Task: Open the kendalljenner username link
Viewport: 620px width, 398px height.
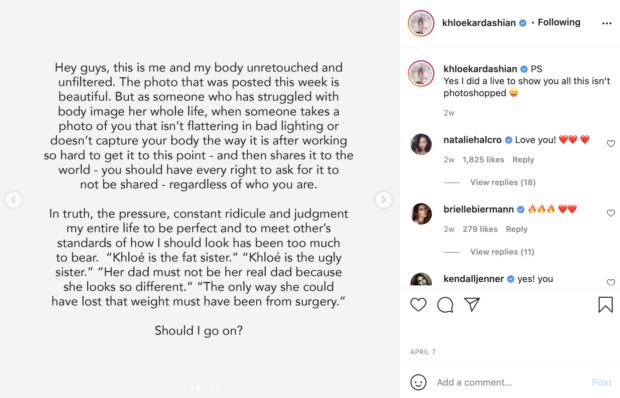Action: pos(473,279)
